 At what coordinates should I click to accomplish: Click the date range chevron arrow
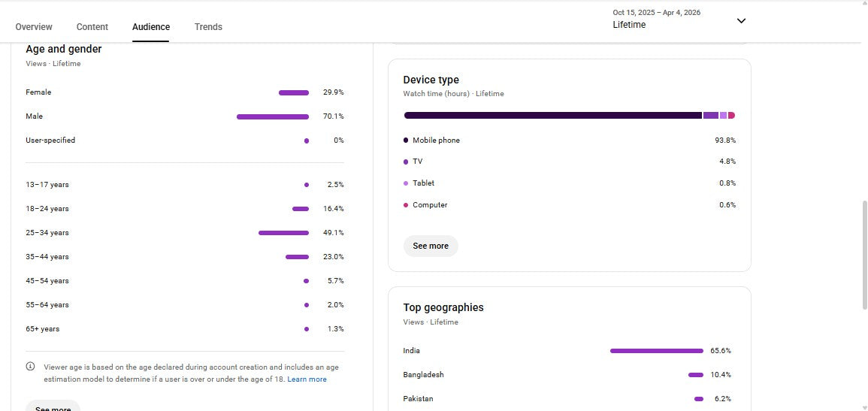741,21
